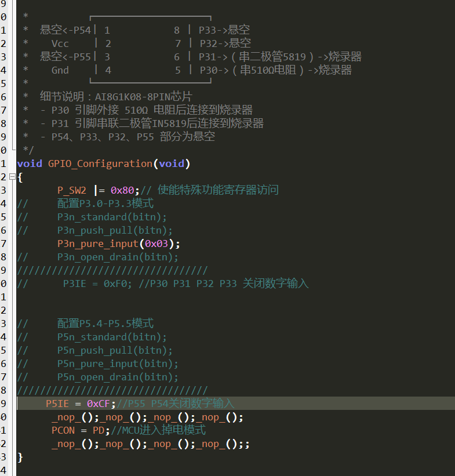Click the commented line P5n_push_pull(bitn);
The image size is (455, 476).
click(115, 350)
